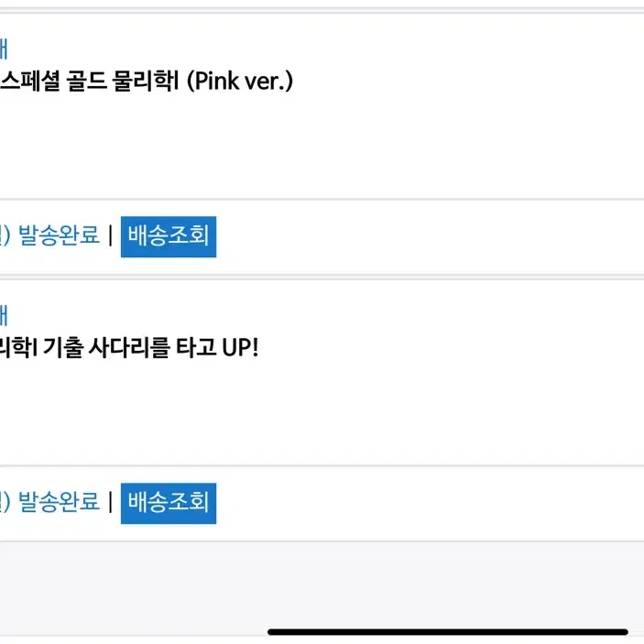
Task: Click the parenthesis before the first 발송완료
Action: pyautogui.click(x=5, y=236)
